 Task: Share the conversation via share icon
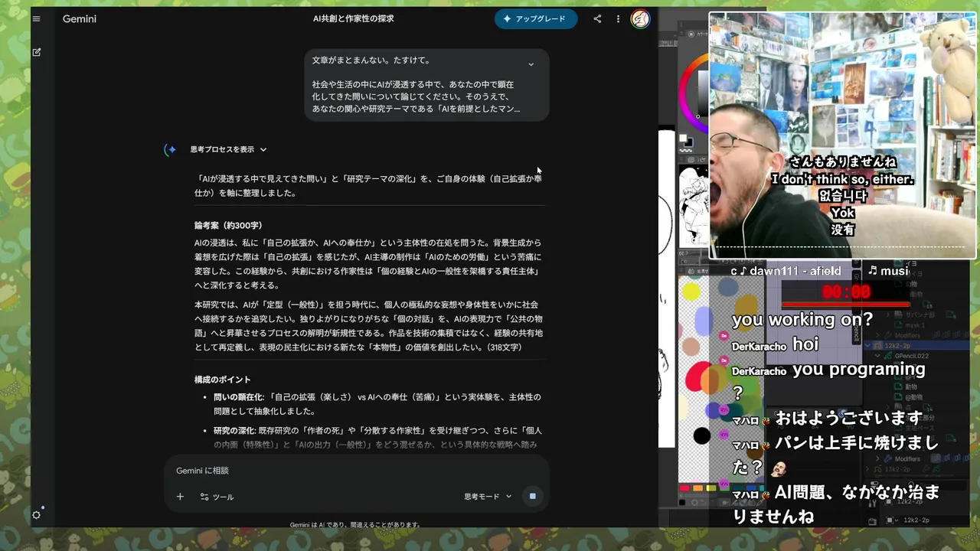597,19
